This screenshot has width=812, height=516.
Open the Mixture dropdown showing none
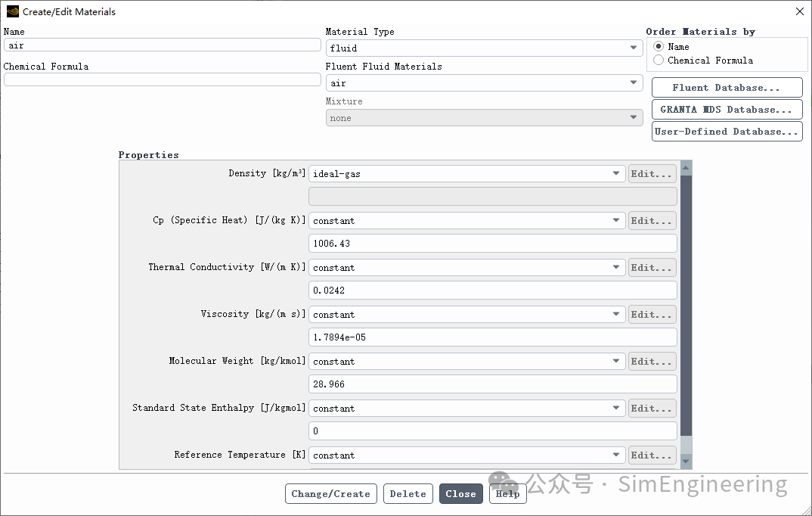pos(484,117)
